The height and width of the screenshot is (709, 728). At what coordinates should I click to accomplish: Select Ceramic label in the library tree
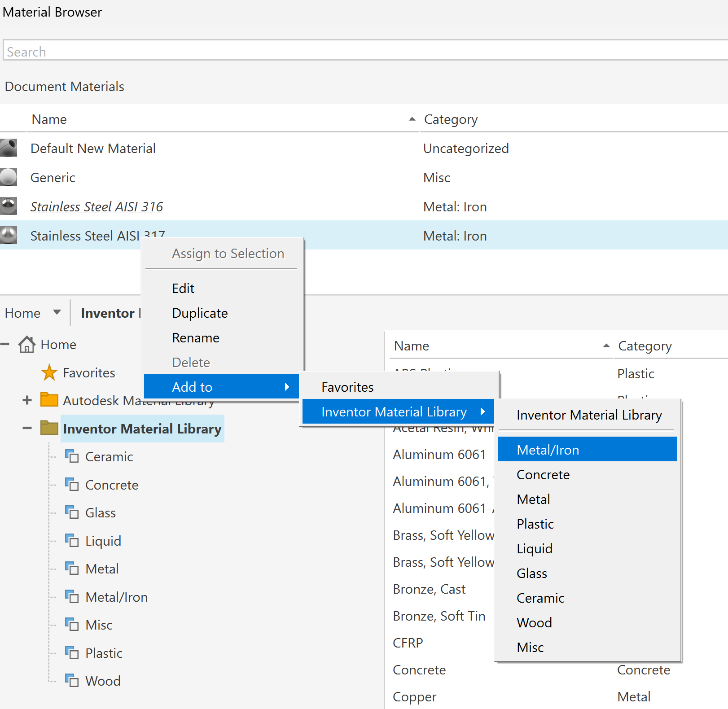pos(109,456)
